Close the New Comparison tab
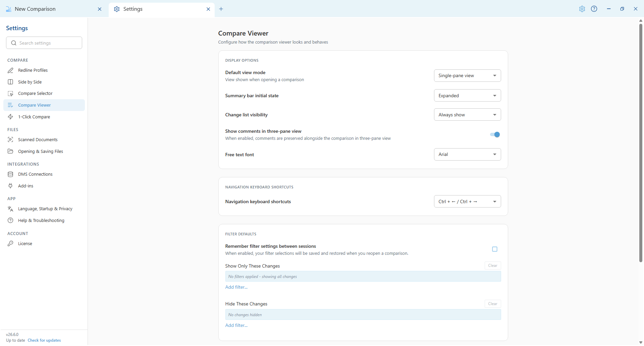Viewport: 644px width, 346px height. tap(100, 9)
